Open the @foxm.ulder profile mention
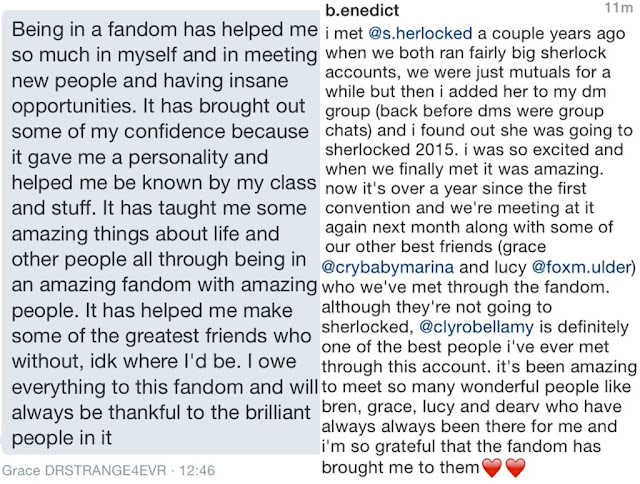The image size is (640, 484). pyautogui.click(x=582, y=267)
